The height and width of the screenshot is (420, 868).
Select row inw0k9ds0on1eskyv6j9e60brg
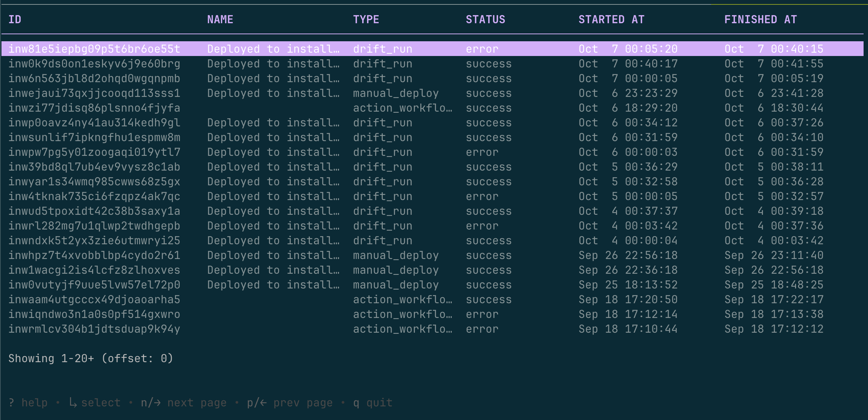(x=94, y=64)
